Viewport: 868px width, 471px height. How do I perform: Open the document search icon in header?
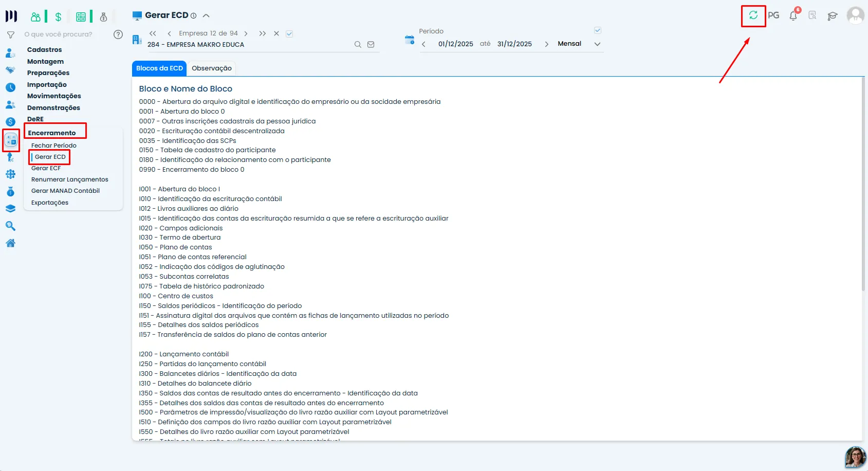(812, 15)
